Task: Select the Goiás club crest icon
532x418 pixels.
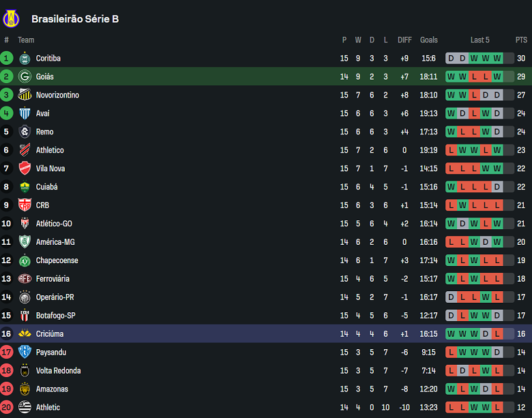Action: [25, 76]
